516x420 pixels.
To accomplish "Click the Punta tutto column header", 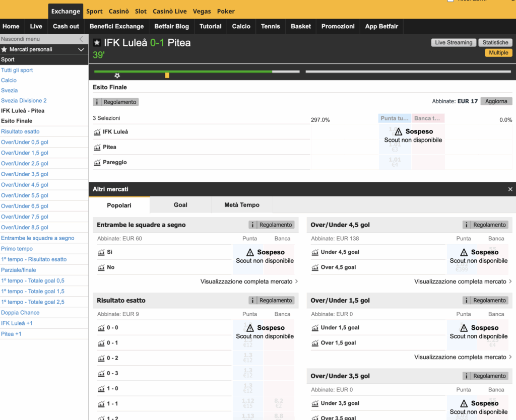I will point(395,118).
